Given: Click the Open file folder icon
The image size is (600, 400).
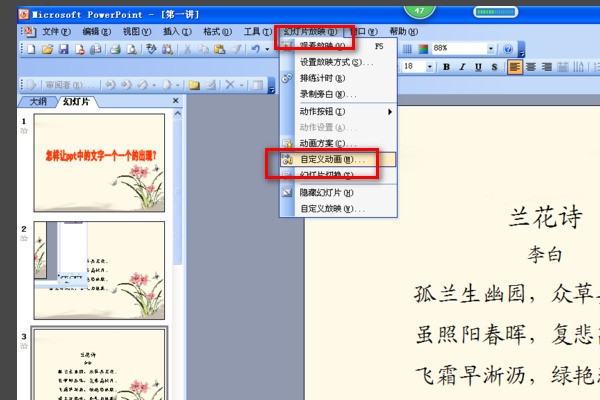Looking at the screenshot, I should (47, 48).
